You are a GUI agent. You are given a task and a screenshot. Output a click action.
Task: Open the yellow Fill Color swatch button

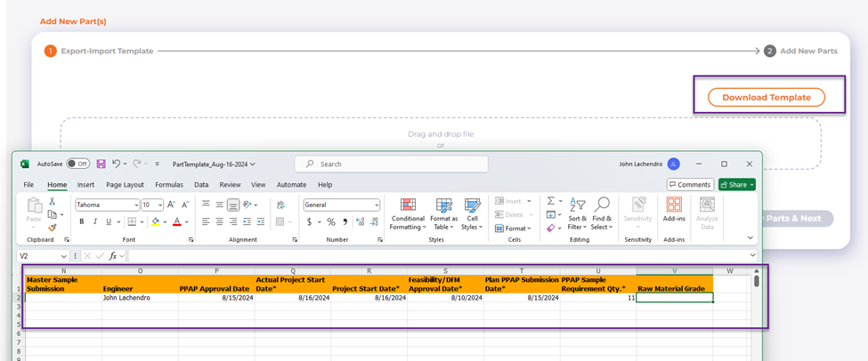point(155,221)
